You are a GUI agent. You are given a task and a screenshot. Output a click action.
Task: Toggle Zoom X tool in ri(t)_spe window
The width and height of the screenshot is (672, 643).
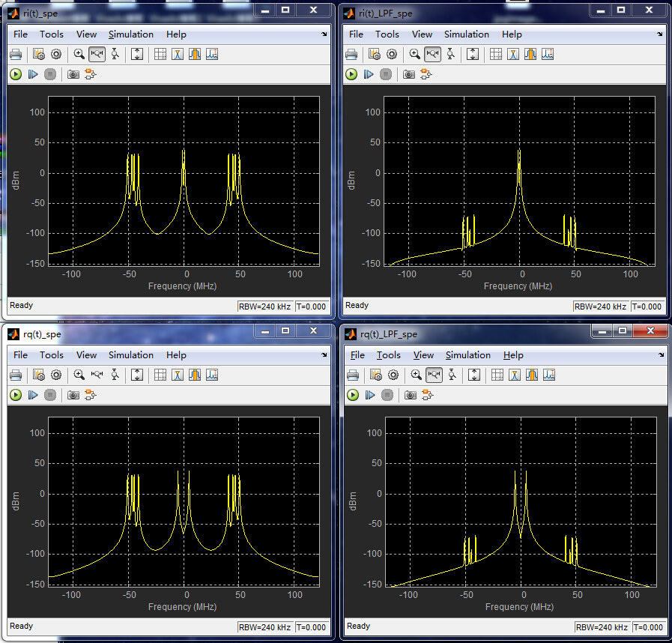click(x=97, y=54)
